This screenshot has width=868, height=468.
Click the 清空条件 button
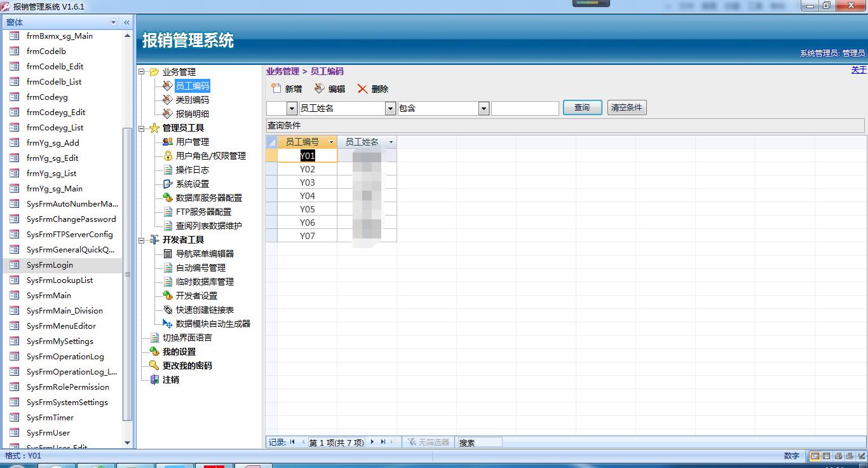click(627, 107)
